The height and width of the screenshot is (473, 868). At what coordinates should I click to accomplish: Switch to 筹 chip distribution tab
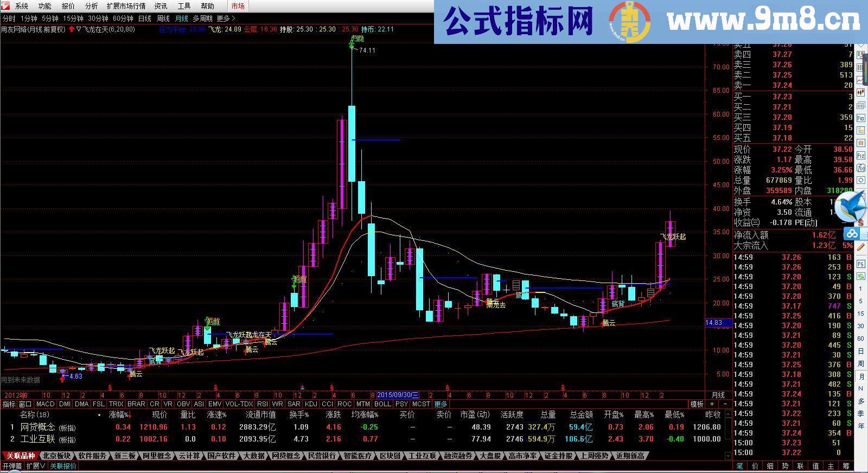[x=846, y=466]
